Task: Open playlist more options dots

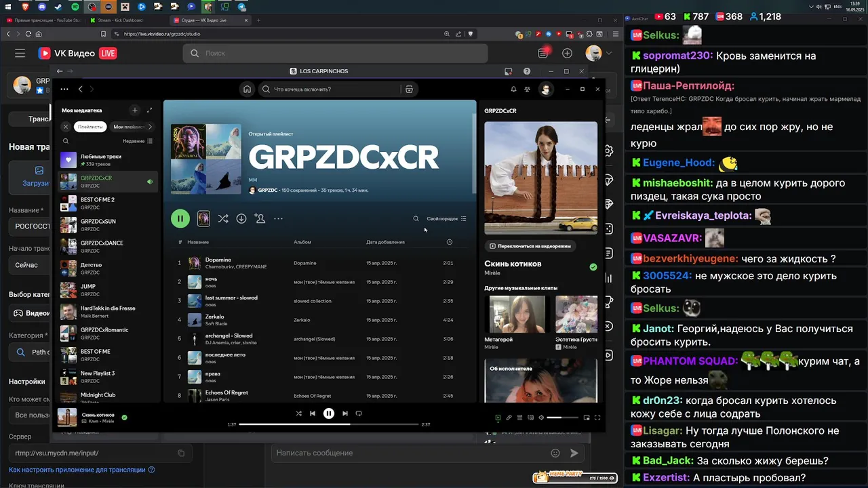Action: (278, 218)
